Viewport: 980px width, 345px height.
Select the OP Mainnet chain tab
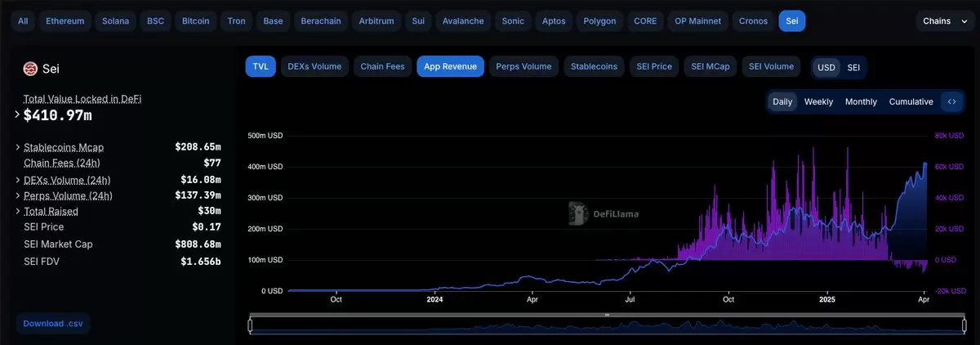point(698,21)
